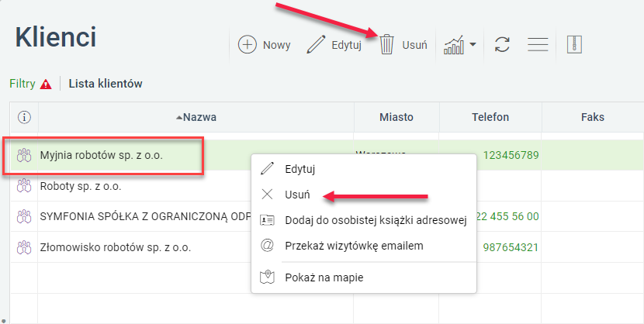Click the trash can Usuń icon
This screenshot has height=324, width=644.
pos(386,44)
